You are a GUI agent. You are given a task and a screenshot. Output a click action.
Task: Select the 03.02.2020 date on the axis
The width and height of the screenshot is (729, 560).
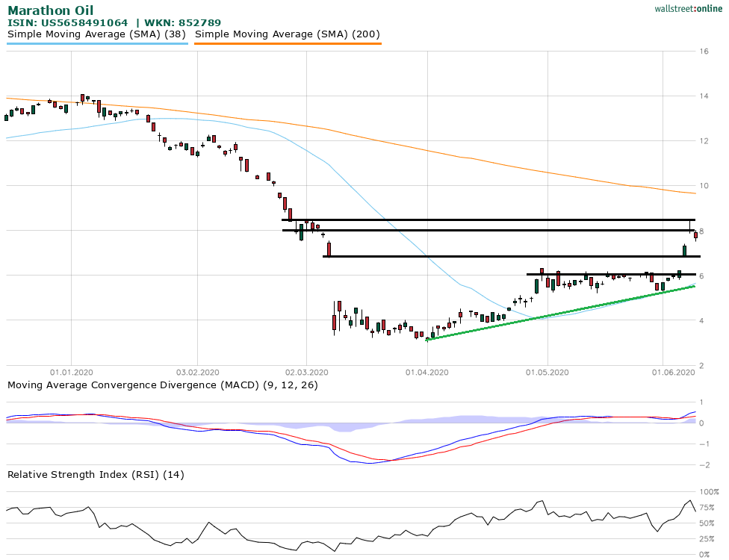tap(197, 372)
